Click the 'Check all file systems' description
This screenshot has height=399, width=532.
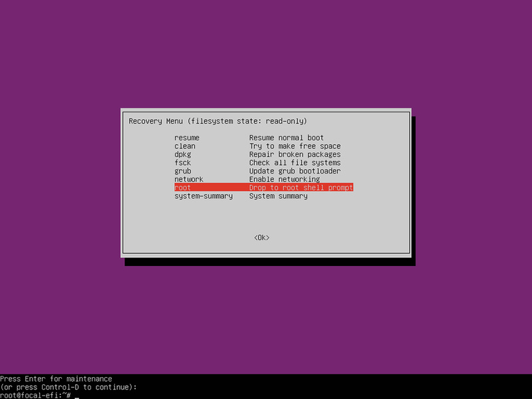coord(295,163)
